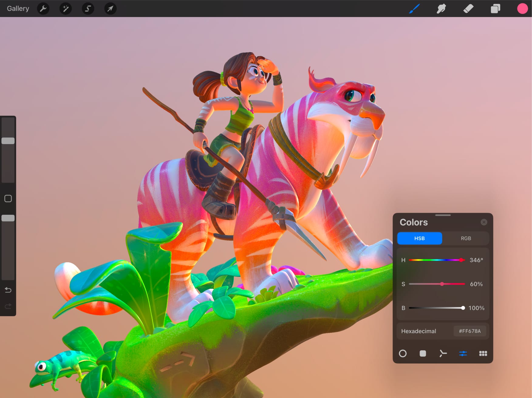532x398 pixels.
Task: Edit the hue value 346°
Action: pos(476,260)
